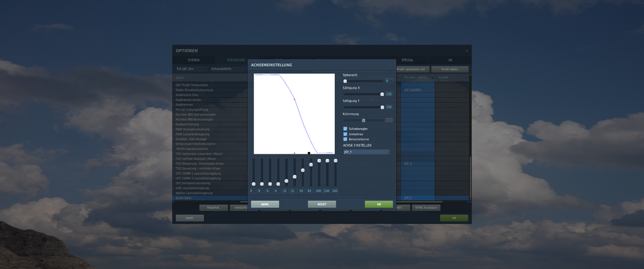Toggle the Umkehren checkbox
Image resolution: width=644 pixels, height=269 pixels.
(x=345, y=134)
